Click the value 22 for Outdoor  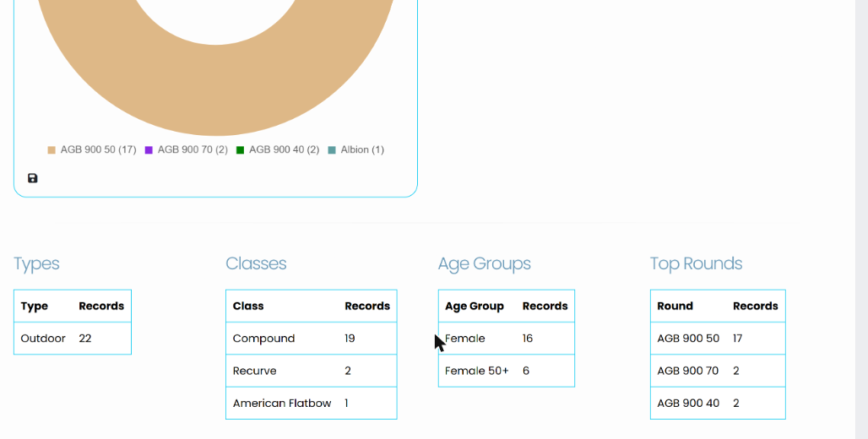84,339
